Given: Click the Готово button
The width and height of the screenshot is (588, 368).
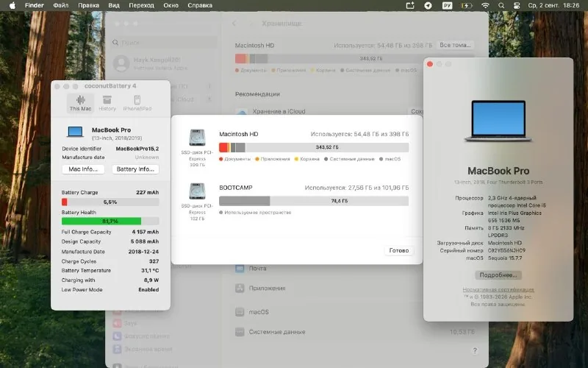Looking at the screenshot, I should coord(399,250).
